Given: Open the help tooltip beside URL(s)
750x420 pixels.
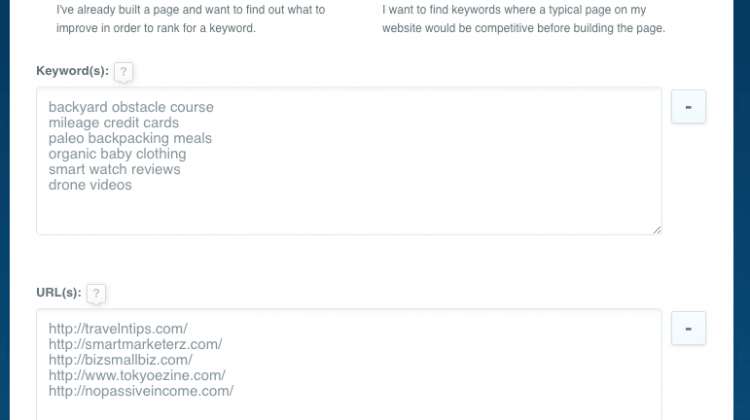Looking at the screenshot, I should pos(96,293).
